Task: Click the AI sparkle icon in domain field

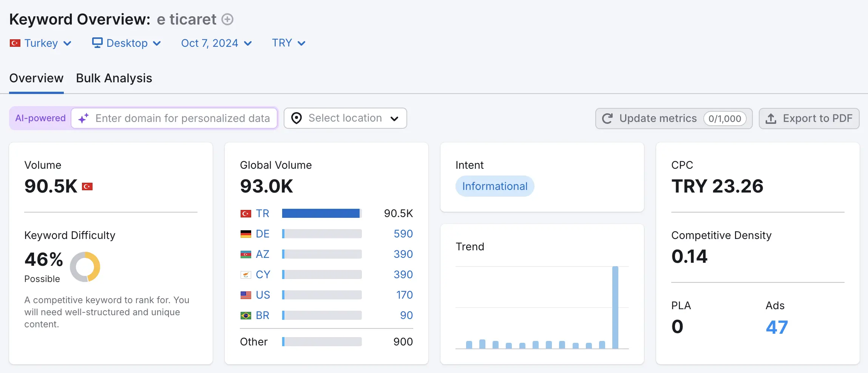Action: tap(83, 119)
